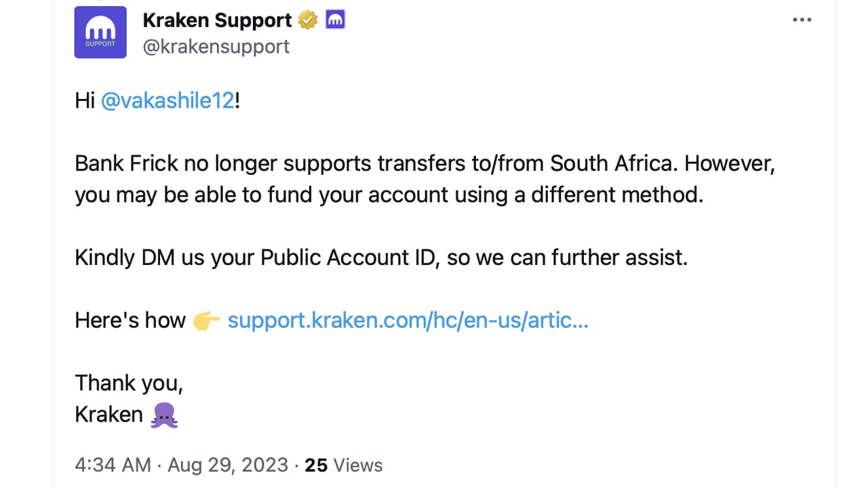Click the "Kraken" signature word
This screenshot has width=868, height=488.
108,415
